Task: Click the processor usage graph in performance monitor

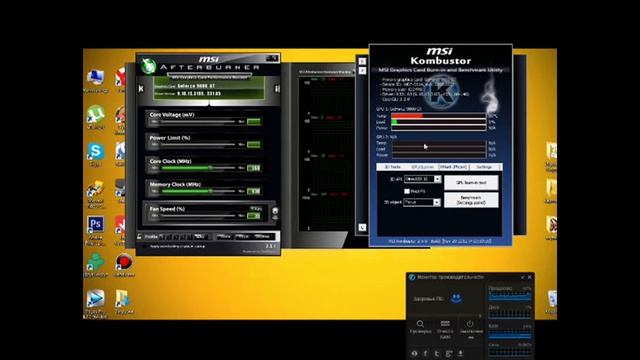Action: 510,296
